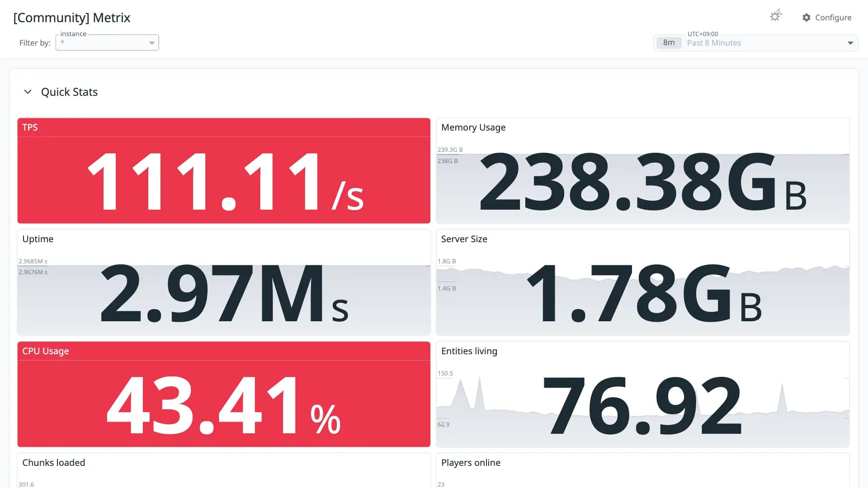
Task: Open the Players online widget
Action: [x=642, y=470]
